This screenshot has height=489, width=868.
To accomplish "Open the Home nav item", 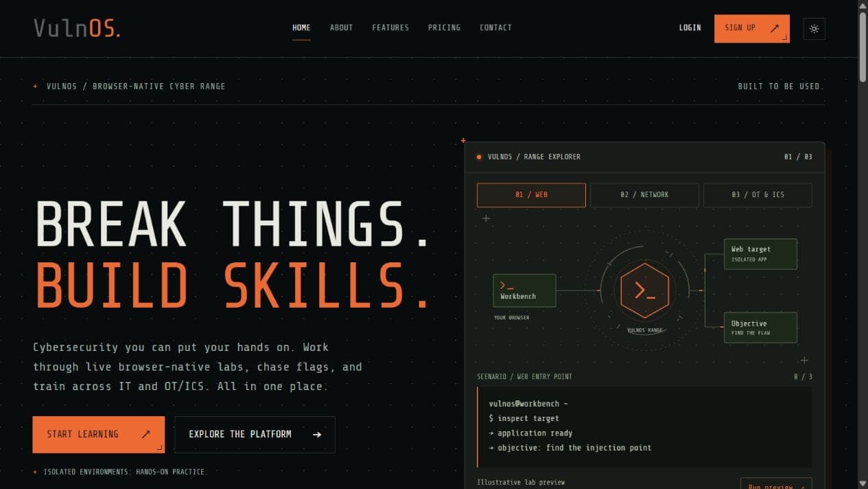I will (301, 27).
